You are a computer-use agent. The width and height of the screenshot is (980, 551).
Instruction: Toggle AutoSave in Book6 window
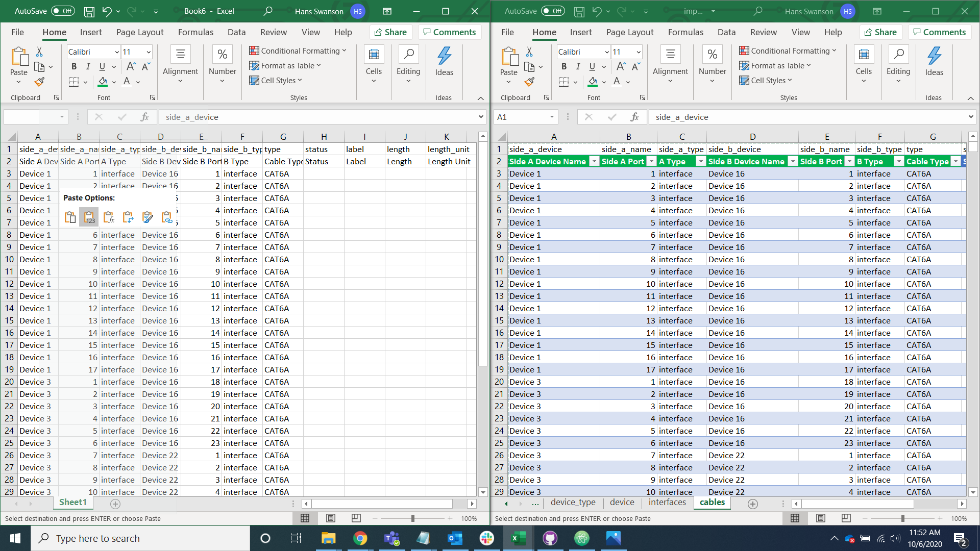[x=63, y=11]
